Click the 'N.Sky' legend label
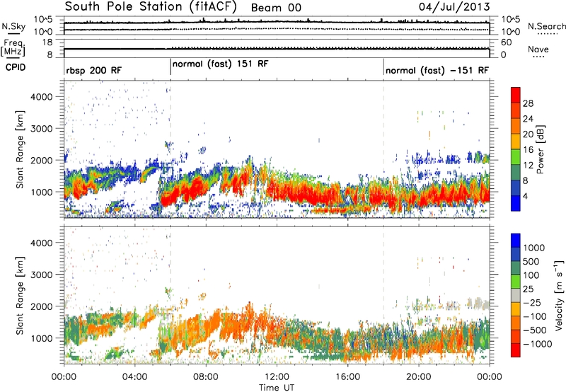 (13, 26)
